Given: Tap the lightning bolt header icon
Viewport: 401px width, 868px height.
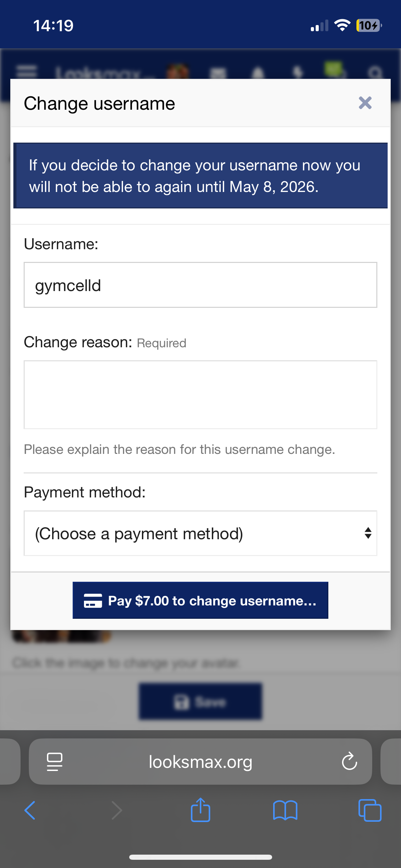Looking at the screenshot, I should point(298,72).
